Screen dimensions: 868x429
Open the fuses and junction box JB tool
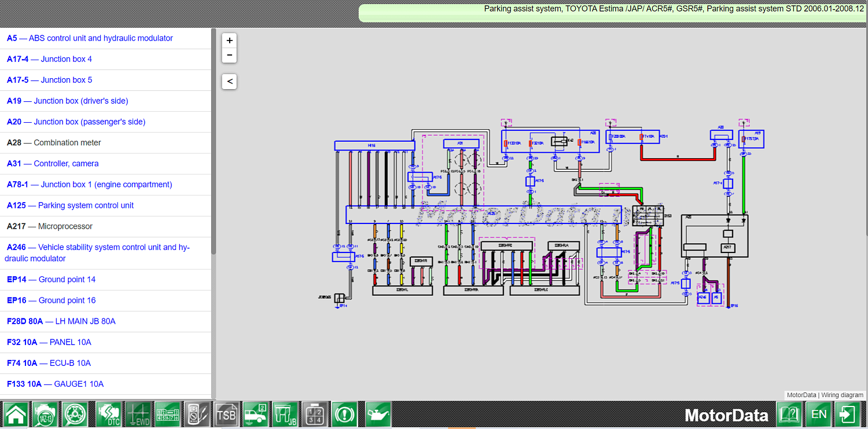pyautogui.click(x=285, y=414)
